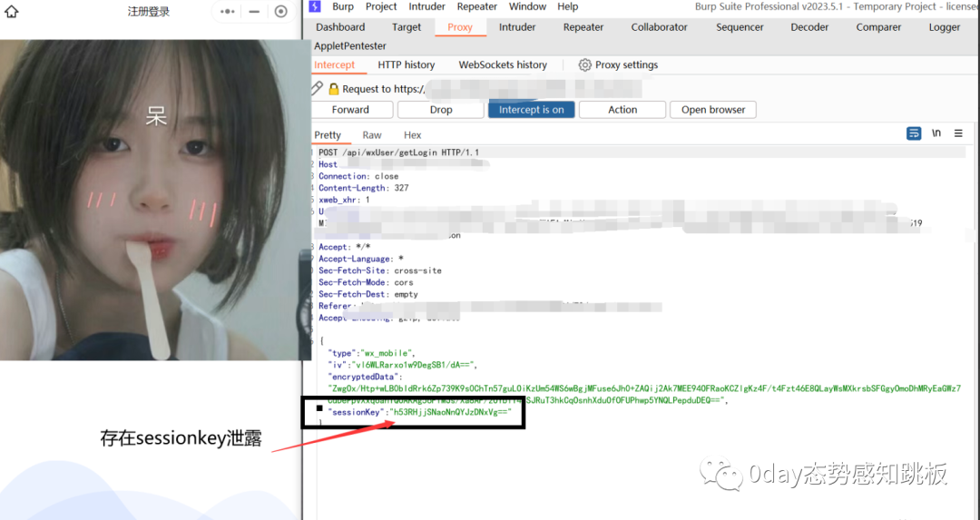Click the POST /api/wxUser/getLogin request line
This screenshot has width=980, height=520.
coord(398,152)
